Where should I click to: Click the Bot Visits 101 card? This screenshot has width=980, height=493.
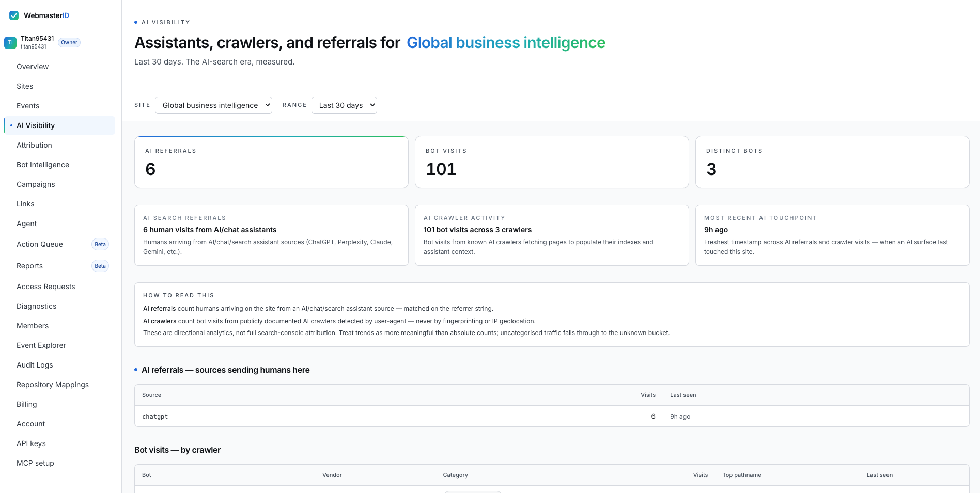click(x=552, y=162)
